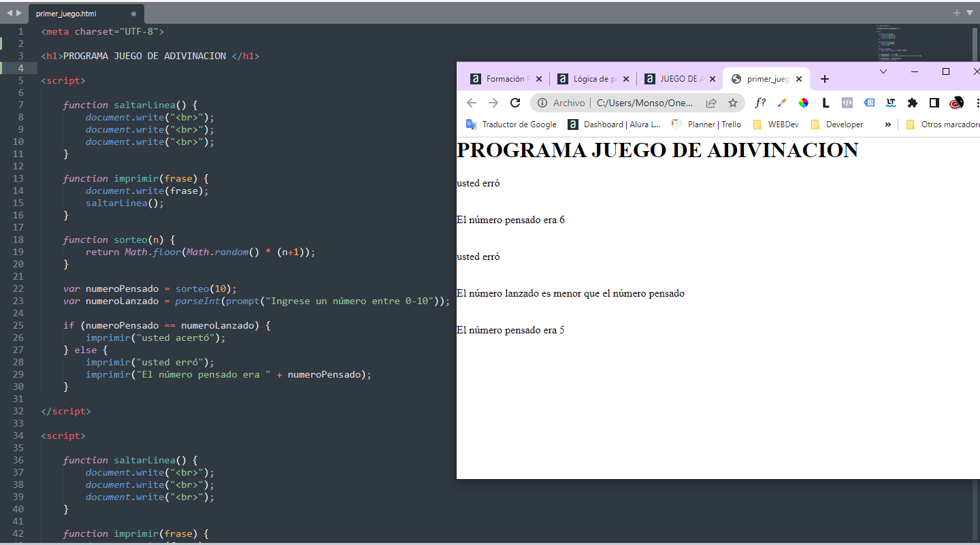Minimize the Chrome window
The image size is (980, 545).
click(915, 71)
